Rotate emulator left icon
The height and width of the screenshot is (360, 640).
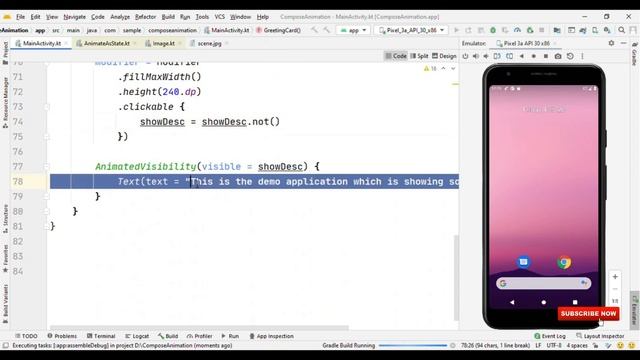497,56
